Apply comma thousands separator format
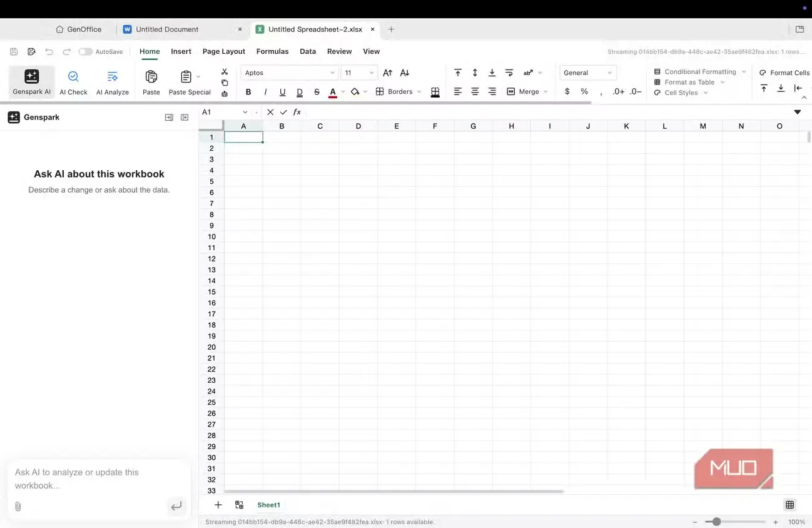812x528 pixels. click(601, 92)
